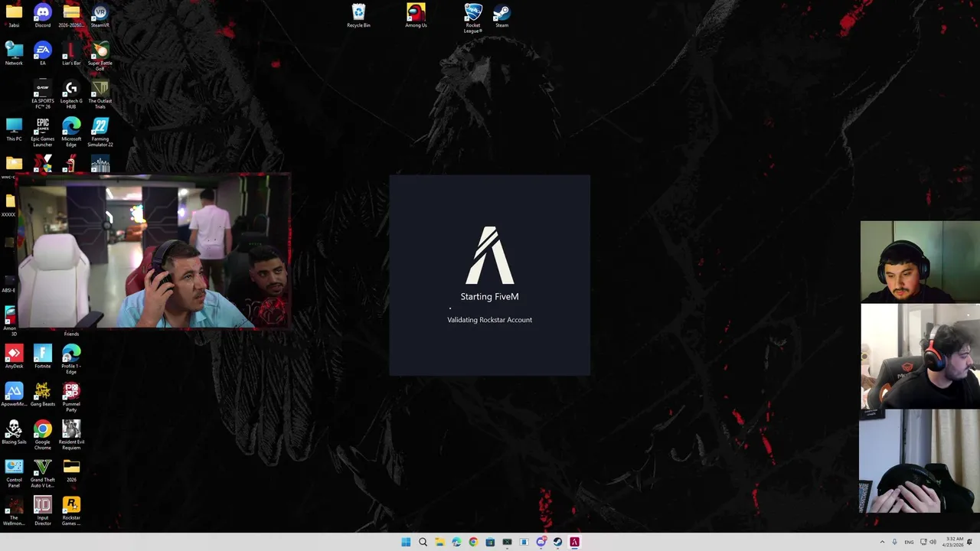Select the This PC desktop icon
The width and height of the screenshot is (980, 551).
(x=14, y=129)
